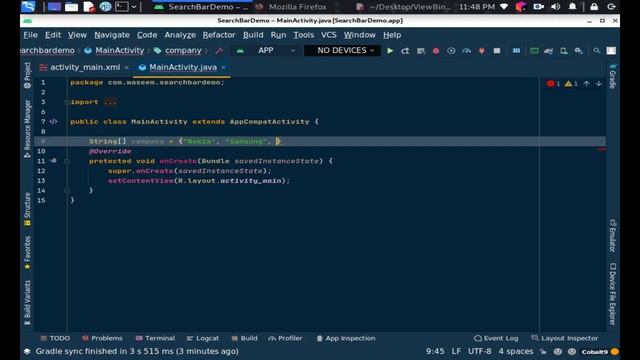Switch to Mozilla Firefox in the taskbar

tap(292, 7)
